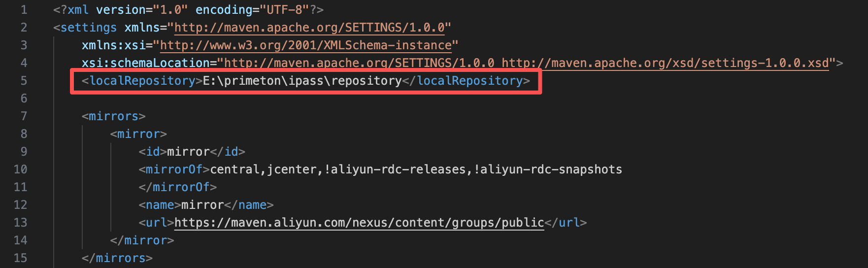The width and height of the screenshot is (868, 268).
Task: Place cursor in the E:\primeton\ipass\repository path
Action: point(302,81)
